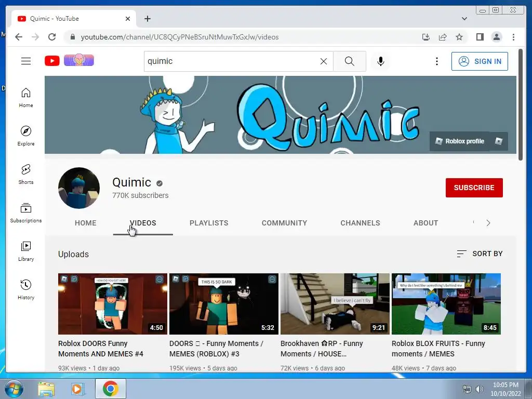Clear the search box with X

coord(324,61)
